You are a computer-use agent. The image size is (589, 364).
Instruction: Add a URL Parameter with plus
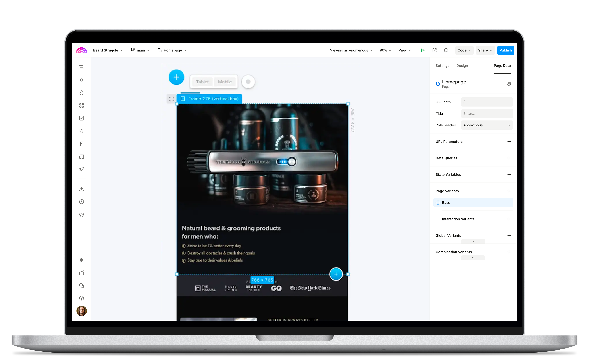click(509, 142)
